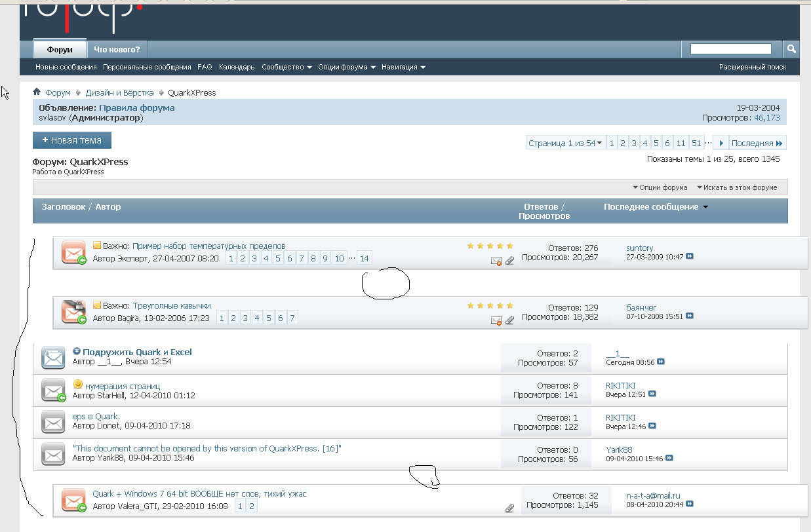Switch to the Форум tab
The image size is (811, 532).
point(60,49)
